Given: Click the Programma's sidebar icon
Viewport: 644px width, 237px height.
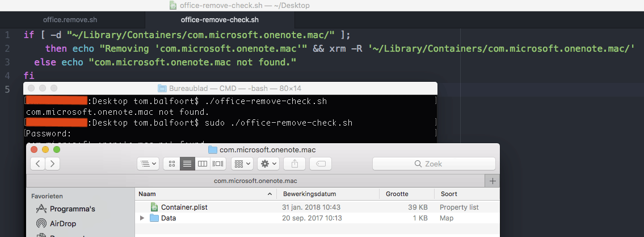Looking at the screenshot, I should [x=41, y=209].
